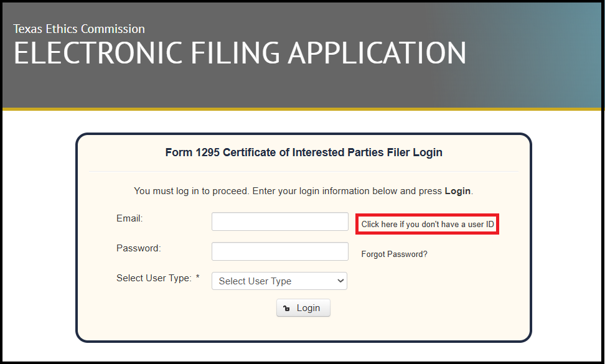Focus the Password input field
Image resolution: width=605 pixels, height=364 pixels.
(279, 251)
